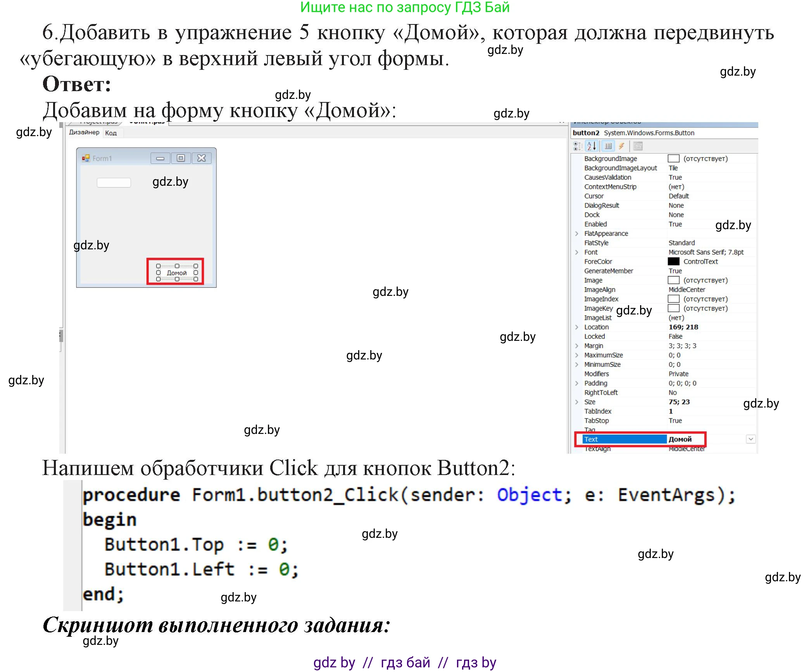Screen dimensions: 811x672
Task: Expand the Location property
Action: coord(576,327)
